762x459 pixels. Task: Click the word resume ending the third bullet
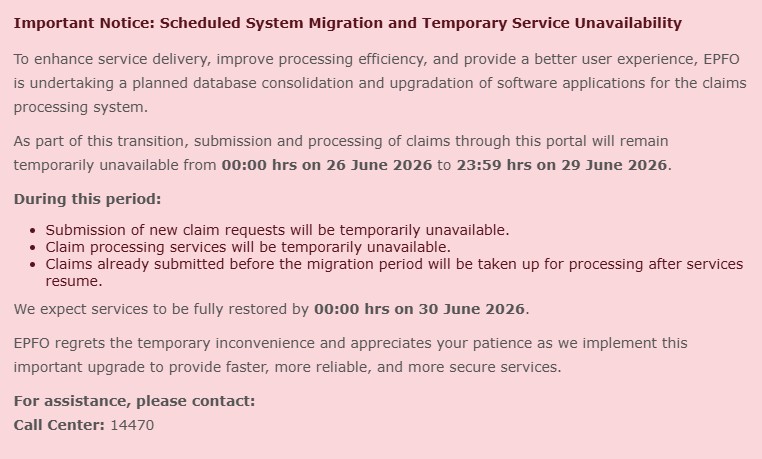(x=72, y=281)
